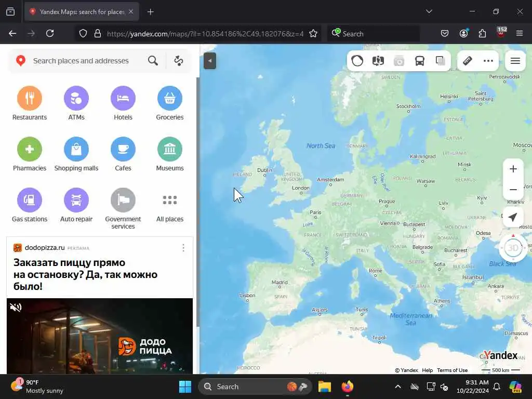Close the Yandex Maps tab
The height and width of the screenshot is (399, 532).
131,11
